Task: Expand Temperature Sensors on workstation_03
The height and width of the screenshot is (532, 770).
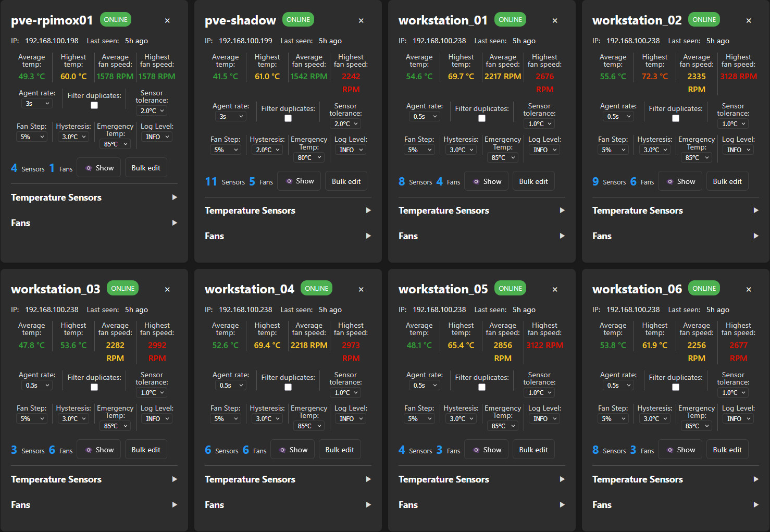Action: point(94,479)
